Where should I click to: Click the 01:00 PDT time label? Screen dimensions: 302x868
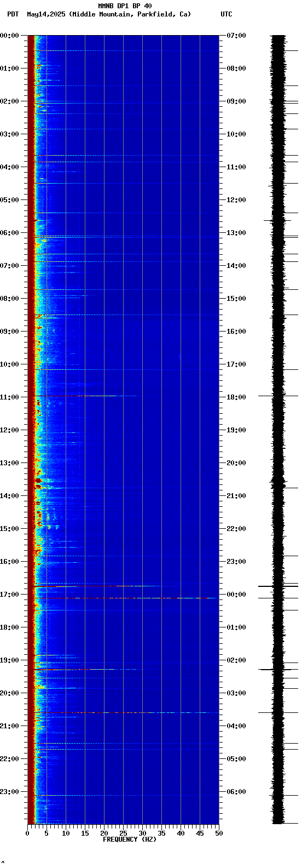click(9, 68)
